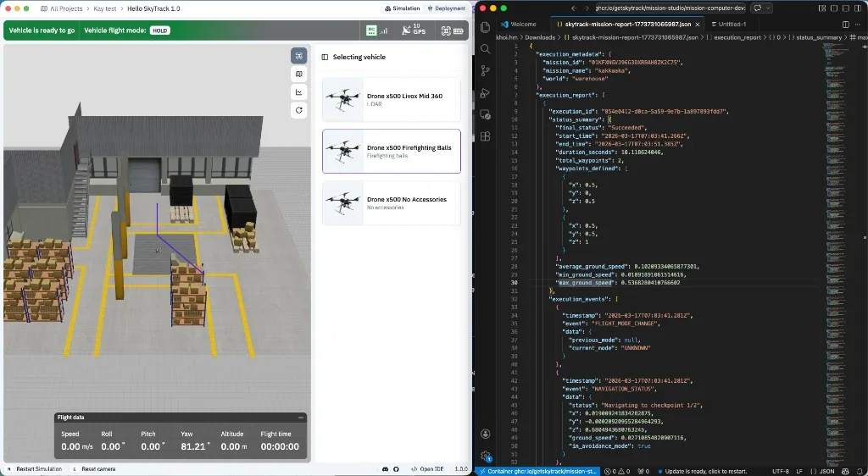Click "max_ground_speed" key on line 30
The image size is (868, 476).
coord(585,283)
